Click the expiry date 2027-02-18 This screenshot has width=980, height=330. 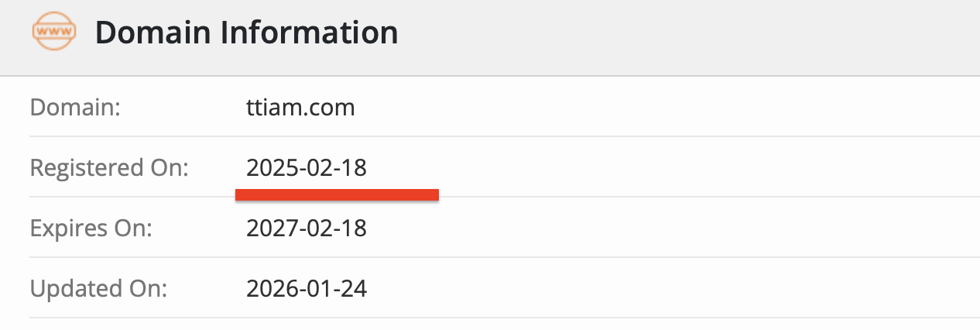coord(307,229)
